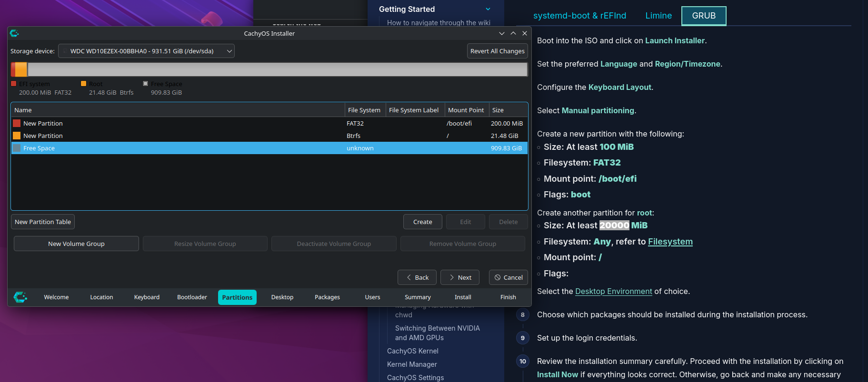Select the Btrfs New Partition row
Screen dimensions: 868x382
(269, 136)
